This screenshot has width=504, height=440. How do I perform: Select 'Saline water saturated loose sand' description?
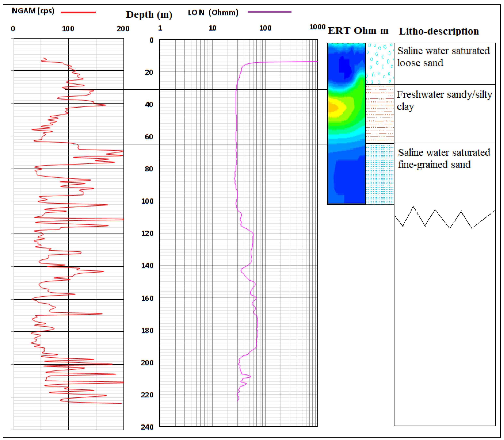tap(443, 57)
